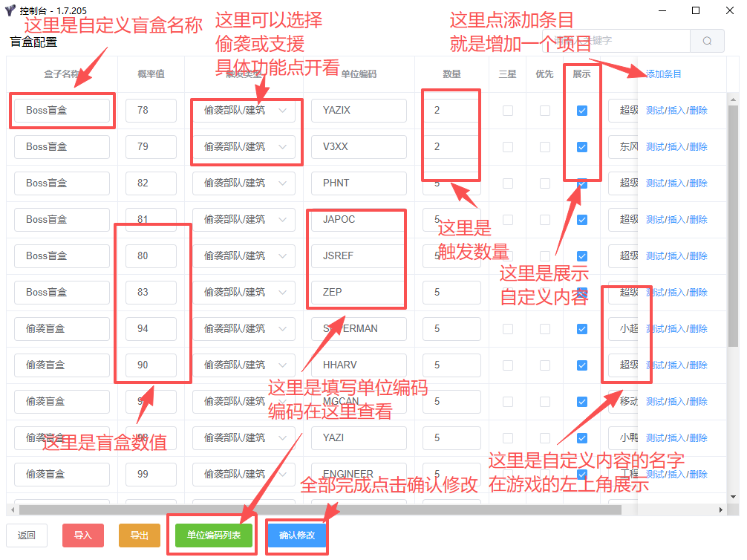This screenshot has height=560, width=747.
Task: Open the 偷袭部队/建筑 dropdown in the MGCAN row
Action: click(244, 402)
